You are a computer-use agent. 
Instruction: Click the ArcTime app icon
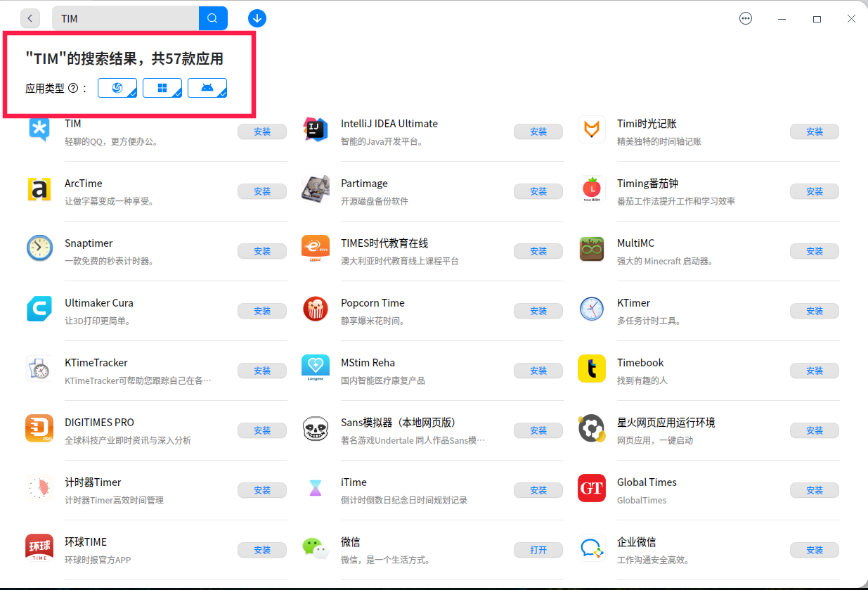39,189
